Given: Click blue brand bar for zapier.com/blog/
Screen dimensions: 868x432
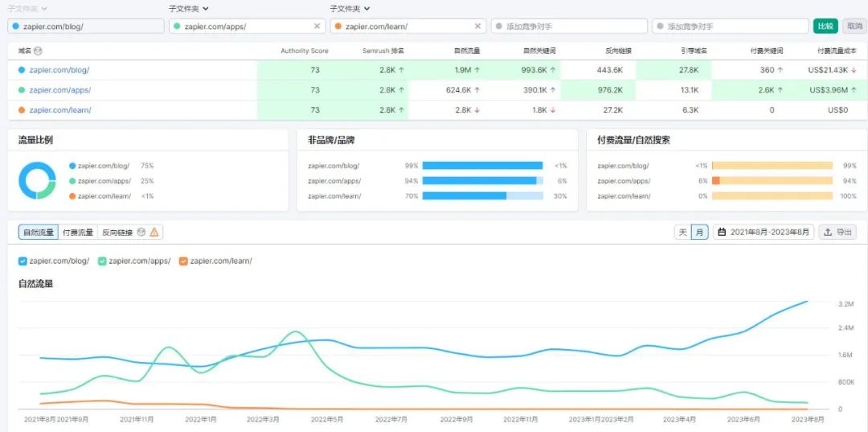Looking at the screenshot, I should point(482,166).
